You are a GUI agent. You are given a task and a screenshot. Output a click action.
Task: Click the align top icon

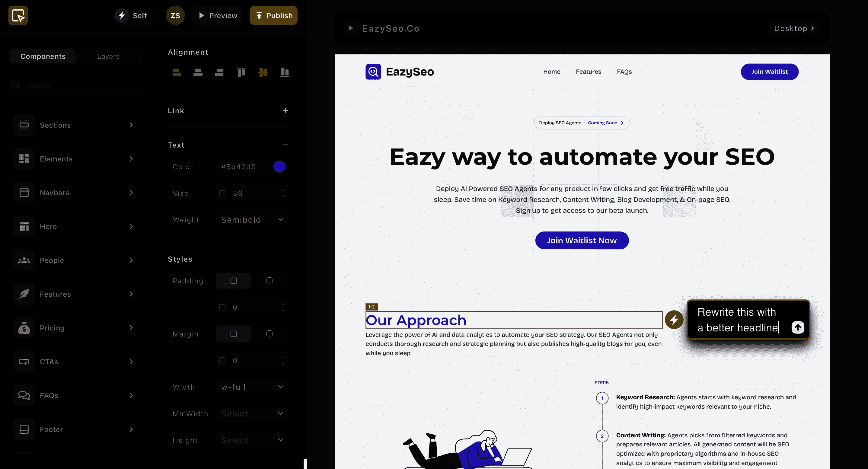pyautogui.click(x=241, y=72)
